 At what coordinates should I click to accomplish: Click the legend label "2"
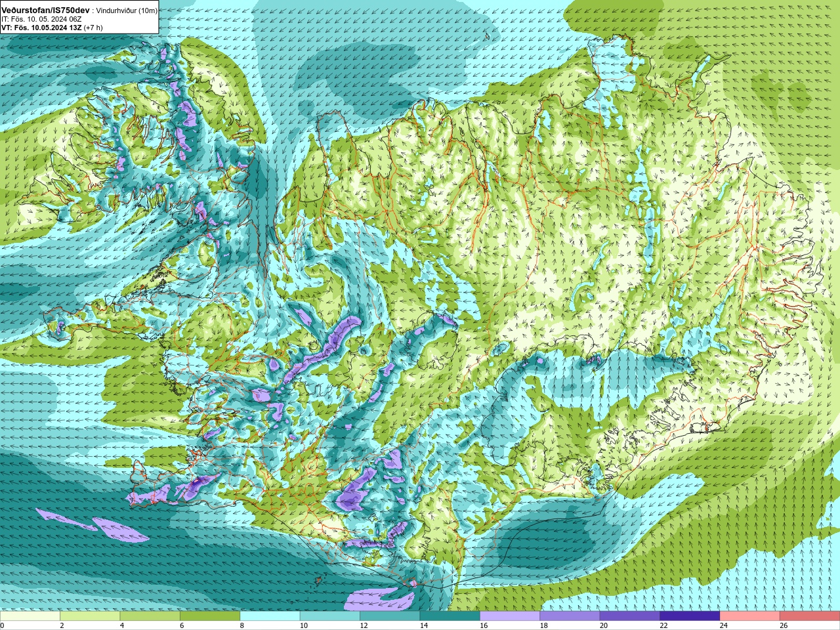(62, 625)
